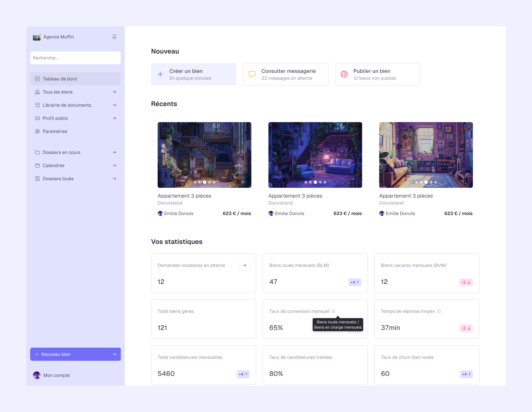Open the notifications bell icon
Image resolution: width=532 pixels, height=412 pixels.
pos(114,37)
